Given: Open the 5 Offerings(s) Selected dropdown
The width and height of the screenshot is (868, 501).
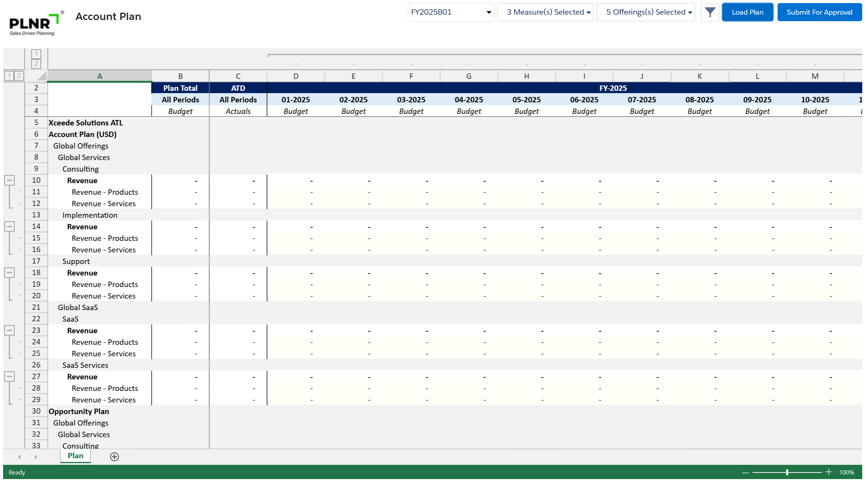Looking at the screenshot, I should tap(646, 12).
